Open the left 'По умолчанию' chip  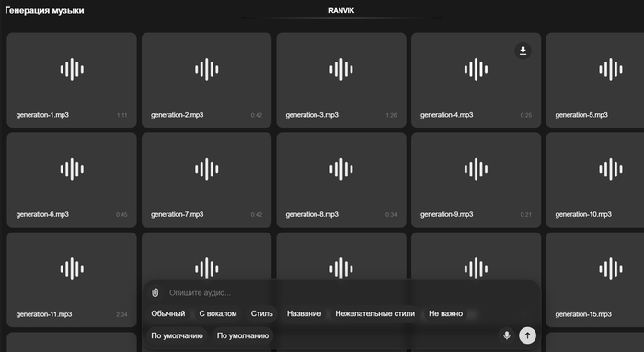177,335
